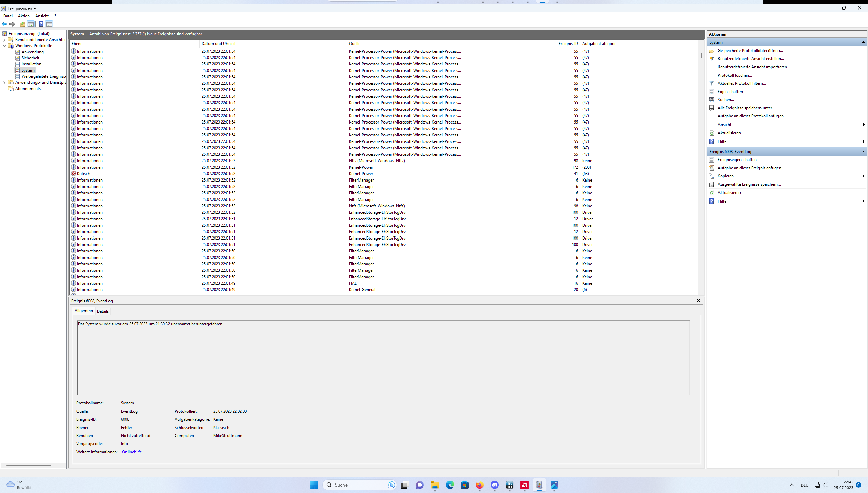
Task: Click the blue Help toolbar icon
Action: [x=41, y=24]
